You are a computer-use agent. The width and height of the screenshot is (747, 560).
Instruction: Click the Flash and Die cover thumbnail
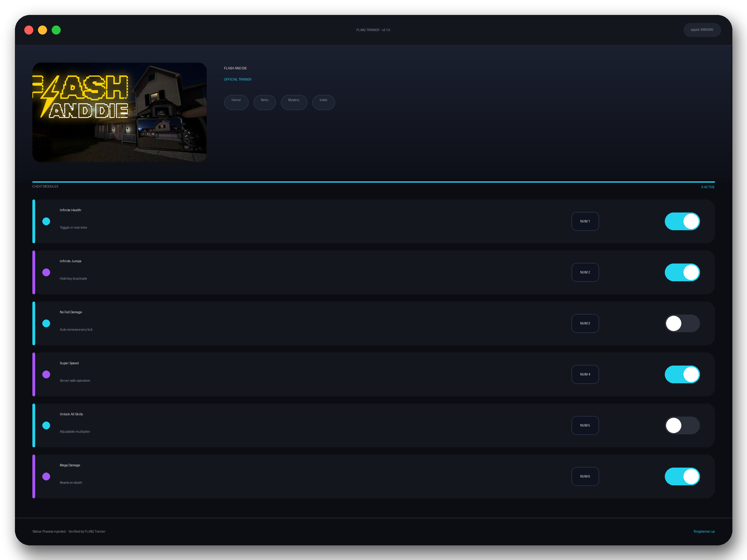[x=120, y=112]
